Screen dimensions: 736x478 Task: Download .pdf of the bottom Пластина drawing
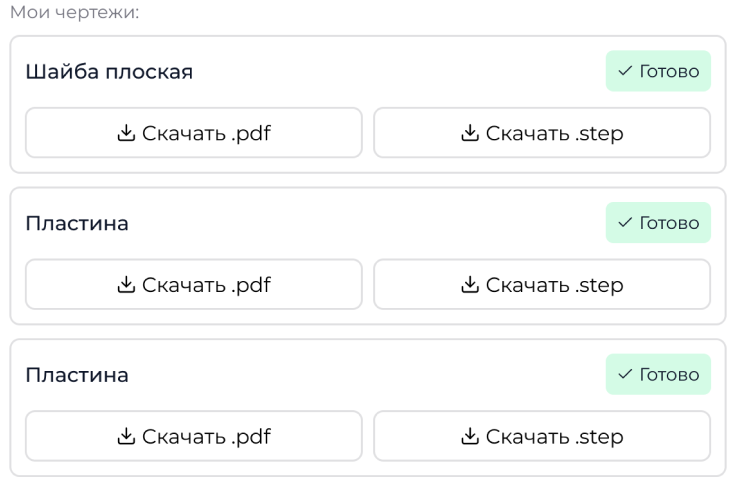coord(194,437)
